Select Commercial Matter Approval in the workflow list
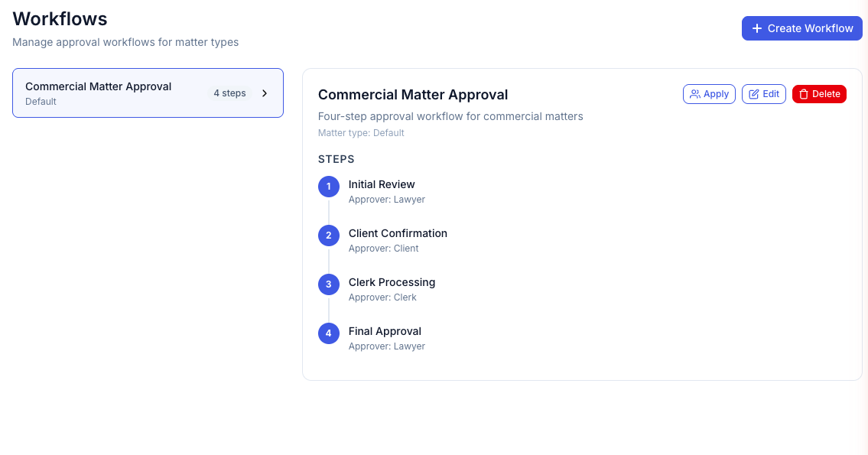The height and width of the screenshot is (455, 868). coord(99,87)
